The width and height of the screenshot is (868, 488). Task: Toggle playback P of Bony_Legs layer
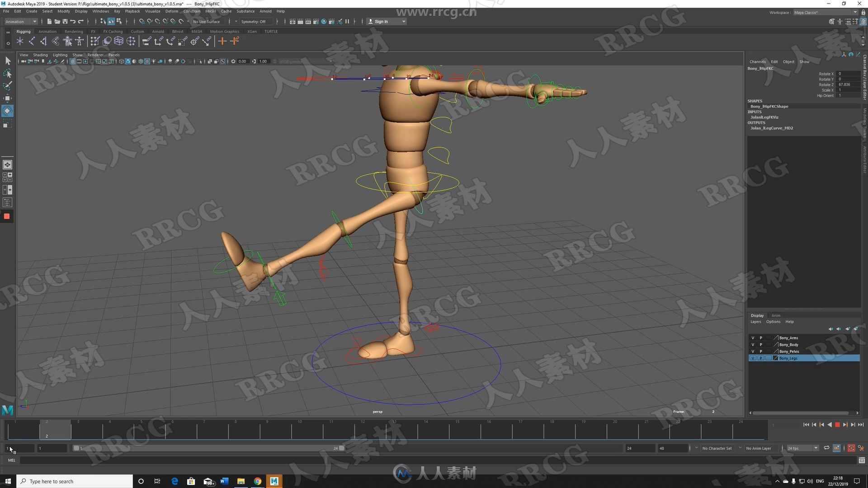click(761, 358)
